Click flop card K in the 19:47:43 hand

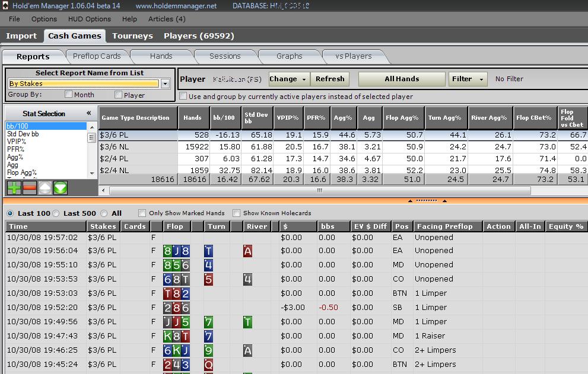point(168,337)
